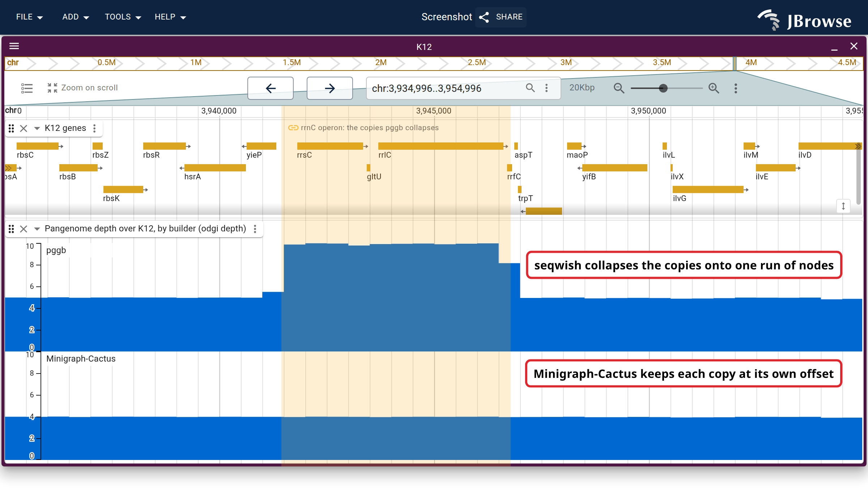Open the track selector list icon
Image resolution: width=868 pixels, height=499 pixels.
(27, 88)
